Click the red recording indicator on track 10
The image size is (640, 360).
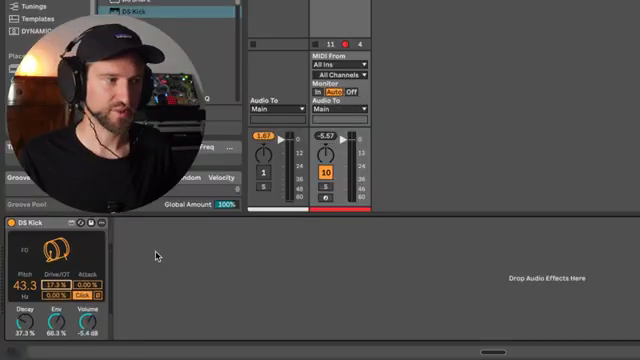[345, 44]
